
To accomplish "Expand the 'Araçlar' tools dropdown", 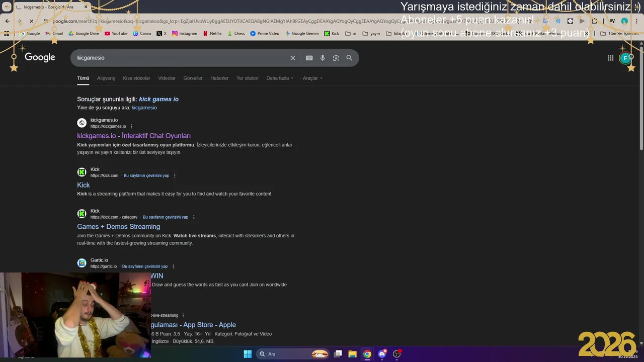I will coord(312,78).
